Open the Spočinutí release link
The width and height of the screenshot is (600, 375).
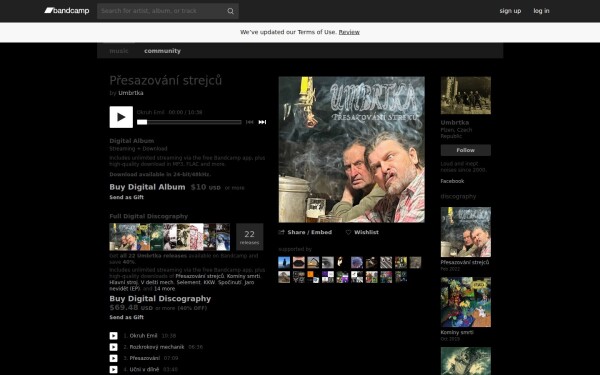[x=230, y=282]
